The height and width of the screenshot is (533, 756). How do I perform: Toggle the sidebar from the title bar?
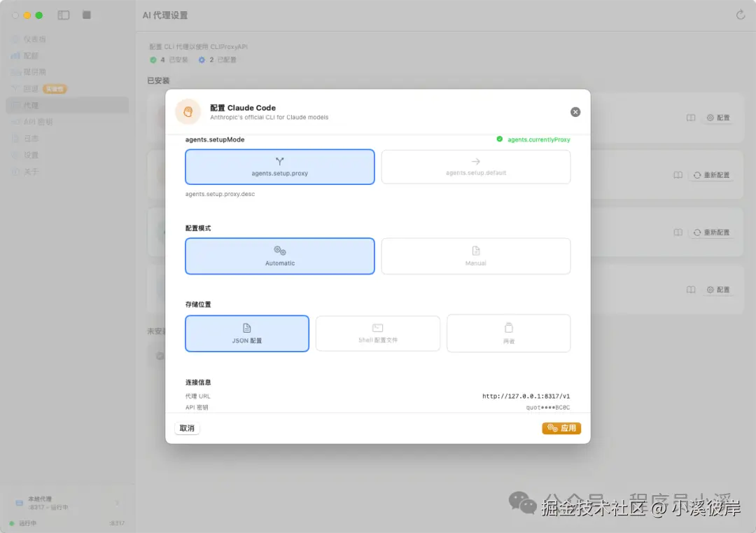[64, 15]
